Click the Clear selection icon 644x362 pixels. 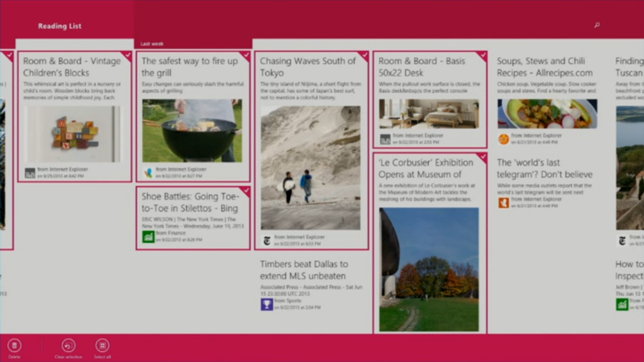point(69,345)
